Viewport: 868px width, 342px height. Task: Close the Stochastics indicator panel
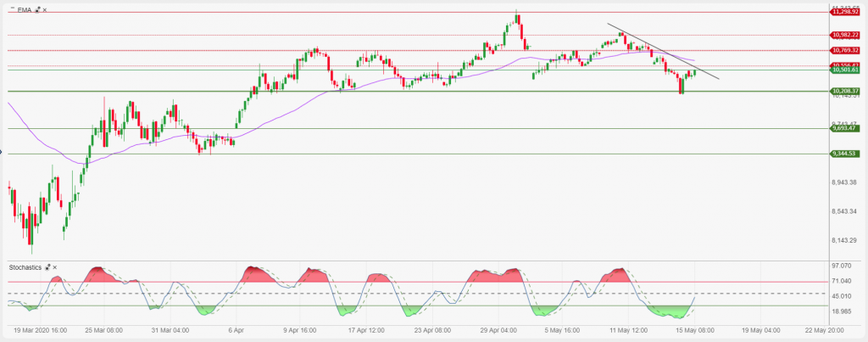click(x=55, y=267)
